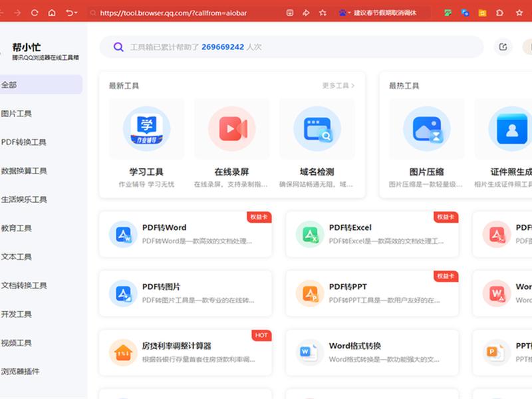Click the 域名检测 title text
This screenshot has width=532, height=399.
click(x=317, y=172)
